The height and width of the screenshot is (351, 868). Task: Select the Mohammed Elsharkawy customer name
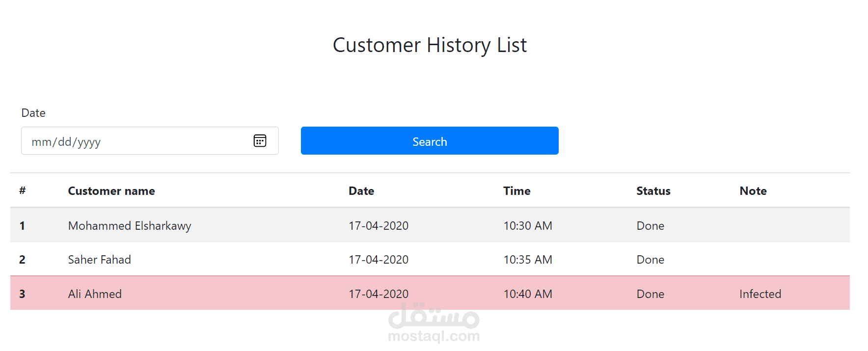(x=130, y=226)
